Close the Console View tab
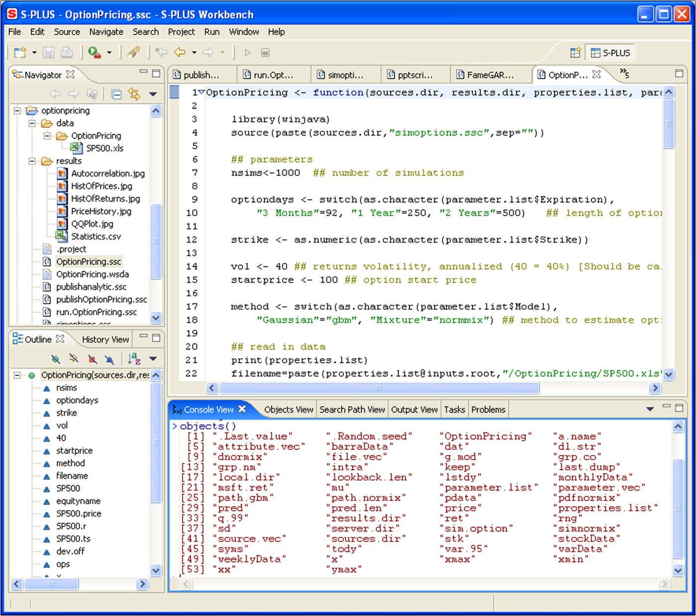Viewport: 696px width, 616px height. pos(242,409)
